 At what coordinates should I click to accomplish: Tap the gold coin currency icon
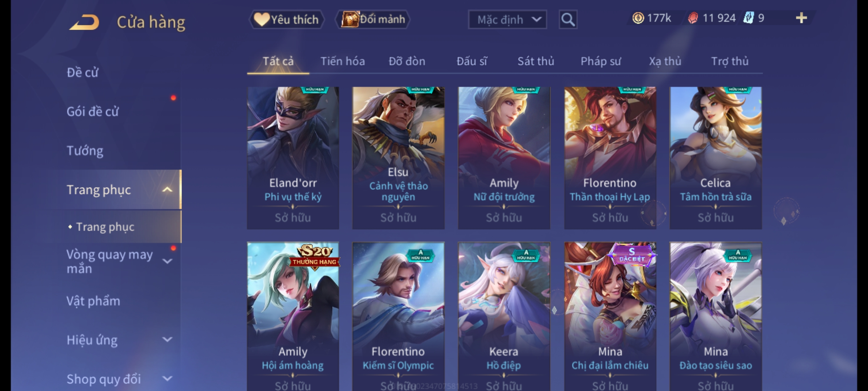638,18
